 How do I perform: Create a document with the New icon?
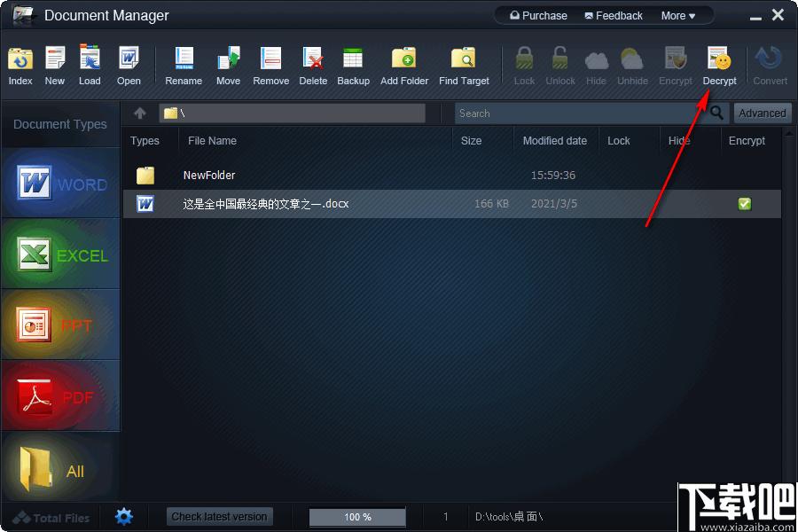(x=54, y=58)
